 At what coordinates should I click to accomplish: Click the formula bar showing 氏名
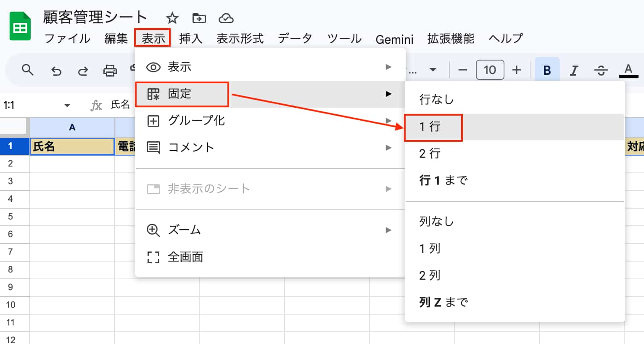[120, 105]
